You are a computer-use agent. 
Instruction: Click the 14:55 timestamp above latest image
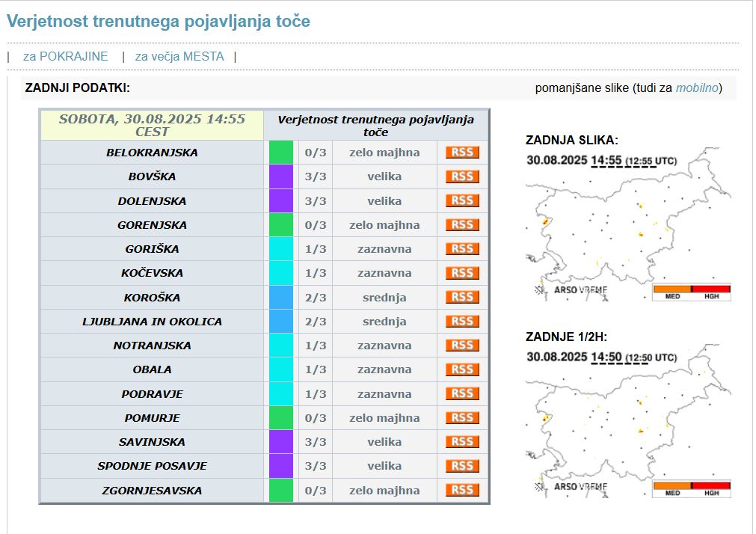click(x=606, y=160)
